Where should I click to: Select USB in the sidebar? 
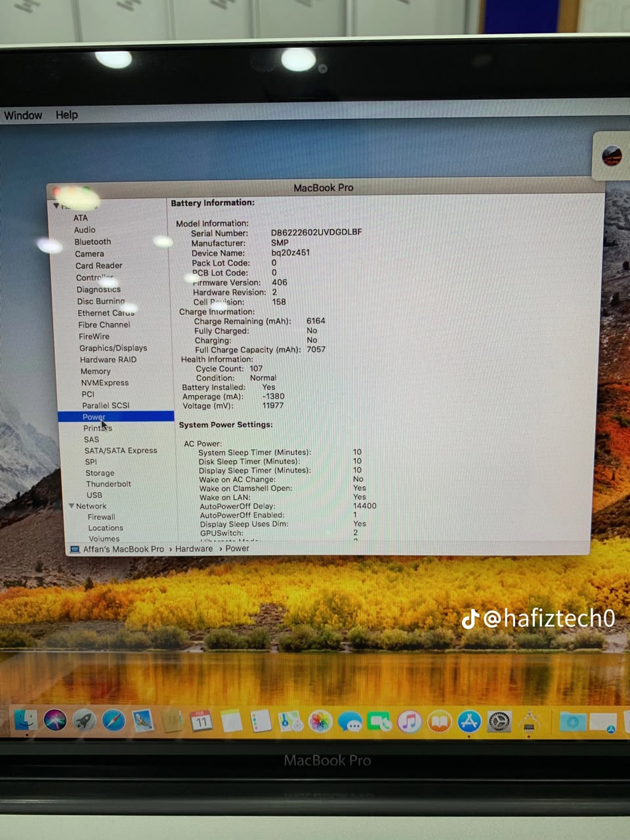click(94, 495)
